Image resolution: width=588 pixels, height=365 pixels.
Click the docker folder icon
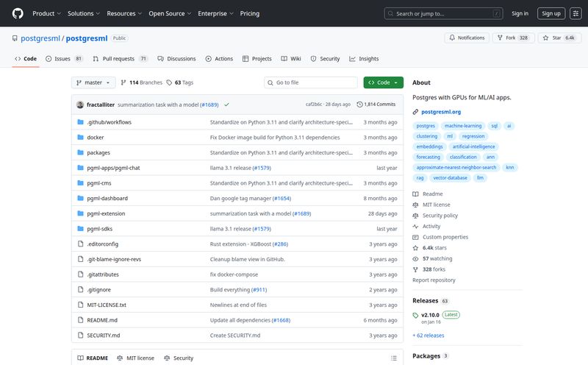tap(80, 138)
